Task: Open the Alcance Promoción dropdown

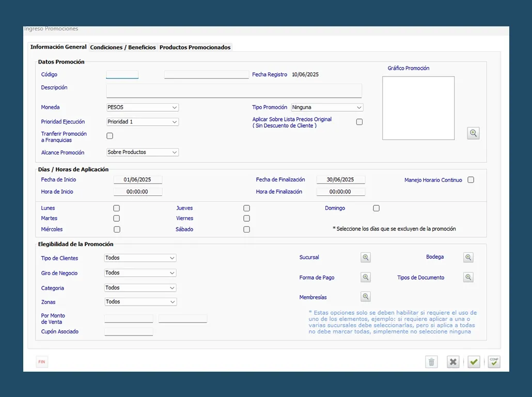Action: click(142, 152)
